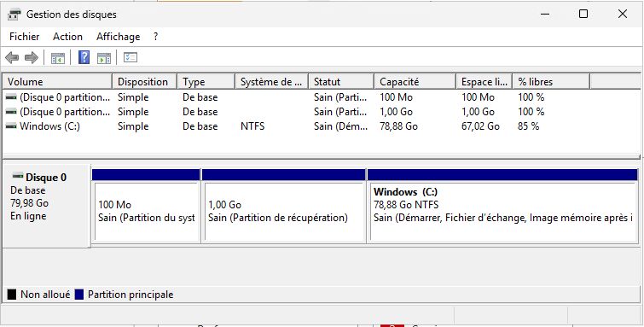Open Help via blue question mark icon

pos(84,57)
